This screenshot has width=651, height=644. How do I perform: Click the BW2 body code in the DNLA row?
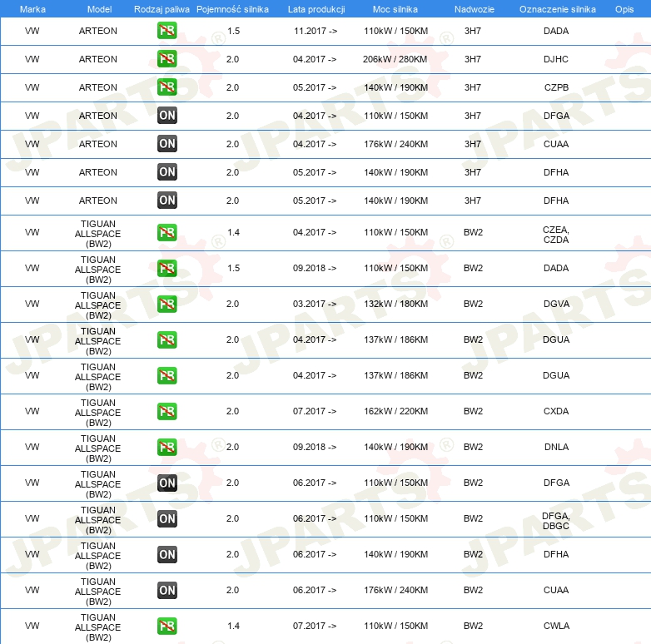473,447
